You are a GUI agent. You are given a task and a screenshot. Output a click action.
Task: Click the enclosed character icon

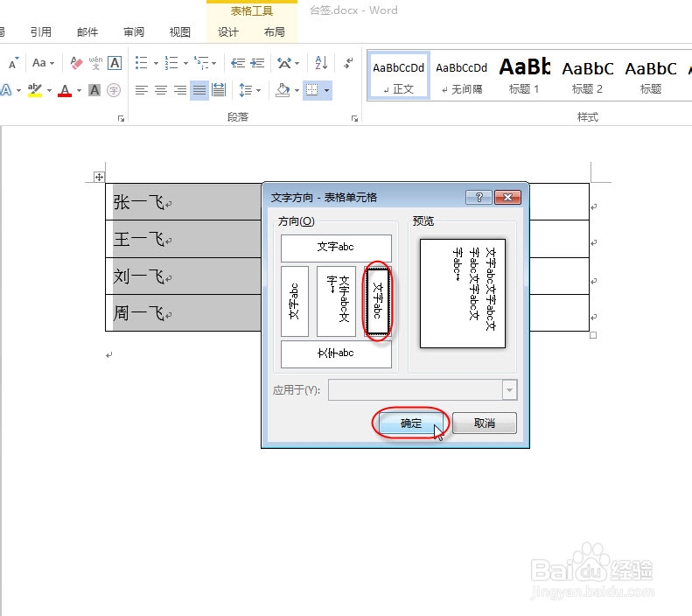tap(114, 90)
